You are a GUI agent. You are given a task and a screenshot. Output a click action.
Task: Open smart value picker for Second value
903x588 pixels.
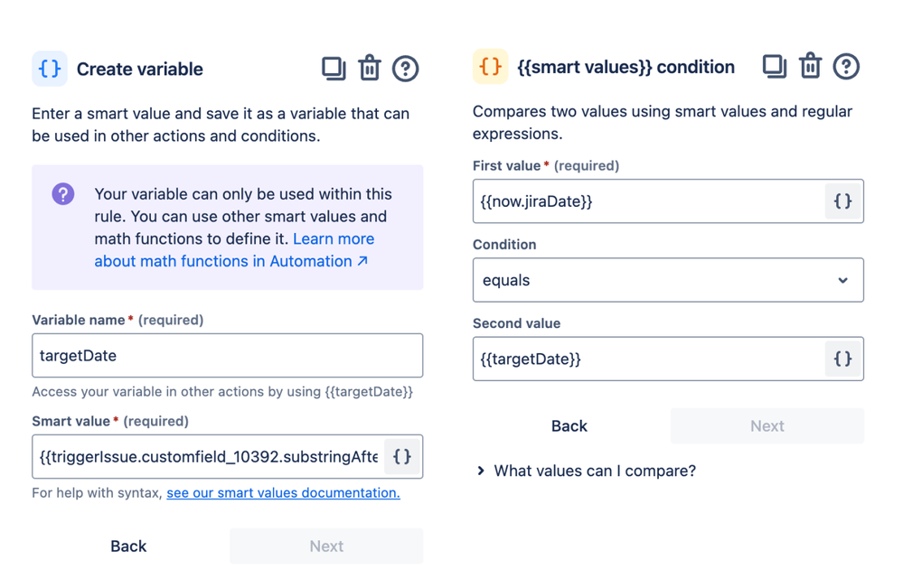(842, 359)
